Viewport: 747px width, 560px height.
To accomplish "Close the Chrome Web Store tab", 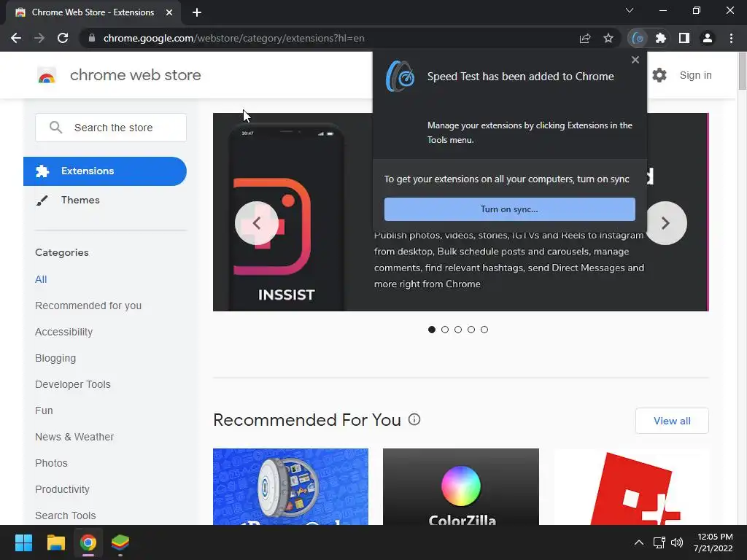I will pos(169,12).
